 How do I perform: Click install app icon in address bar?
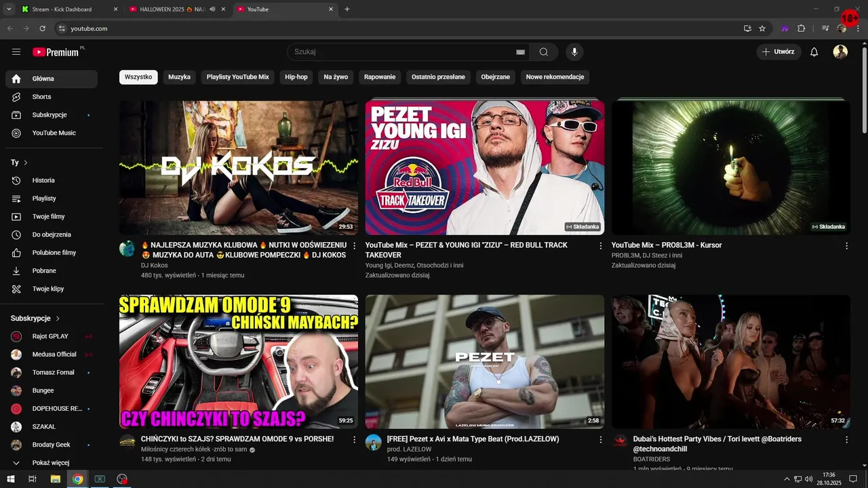tap(747, 28)
